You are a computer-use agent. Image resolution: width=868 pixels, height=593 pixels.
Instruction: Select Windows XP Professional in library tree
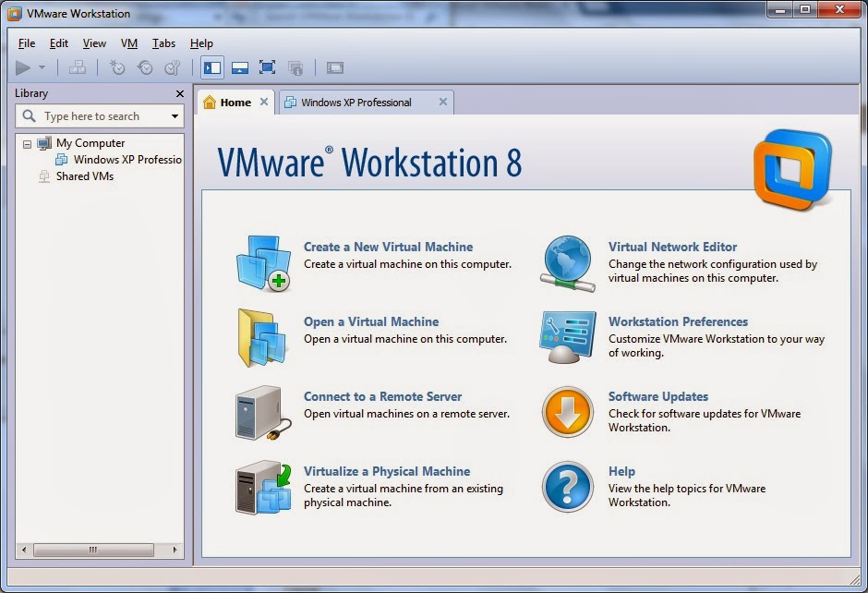127,160
